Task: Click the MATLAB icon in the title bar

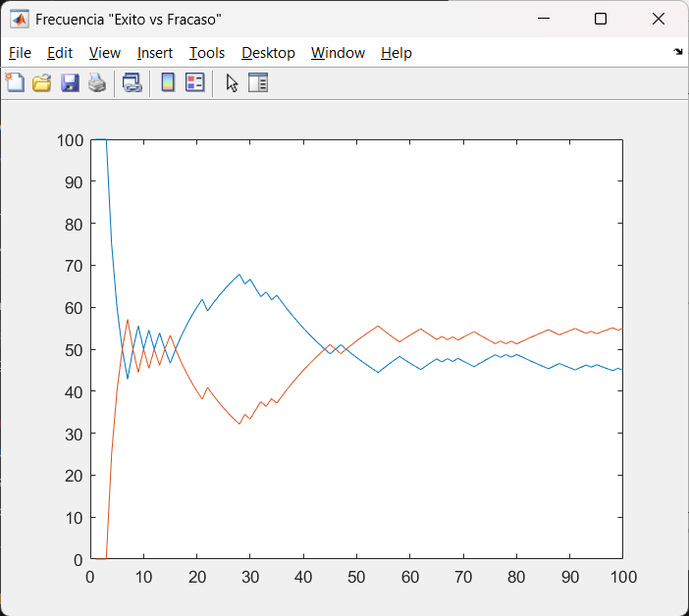Action: tap(19, 19)
